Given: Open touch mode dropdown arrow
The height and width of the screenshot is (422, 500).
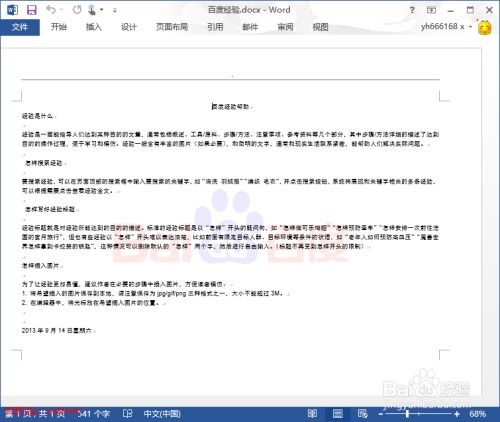Looking at the screenshot, I should [102, 10].
